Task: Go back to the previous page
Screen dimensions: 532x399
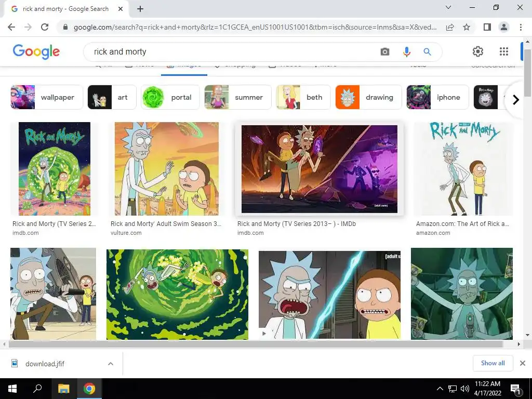Action: [x=11, y=27]
